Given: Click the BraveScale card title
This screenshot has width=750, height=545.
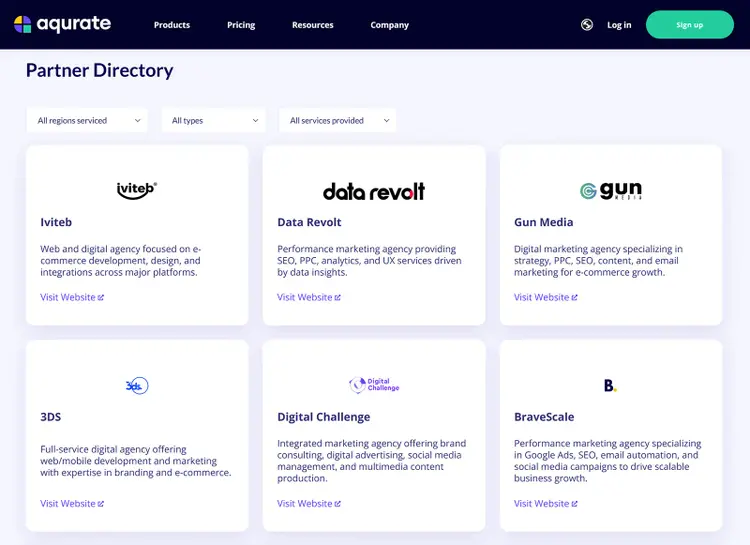Looking at the screenshot, I should click(x=544, y=417).
